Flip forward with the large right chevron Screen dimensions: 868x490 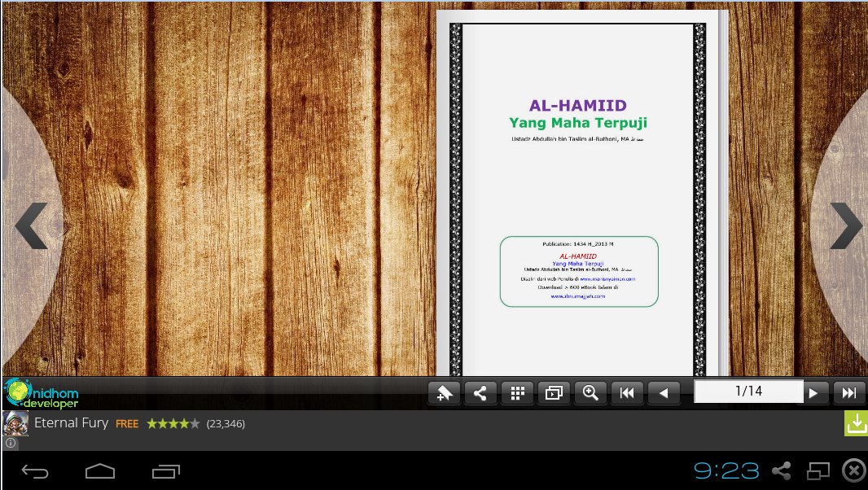[x=846, y=225]
